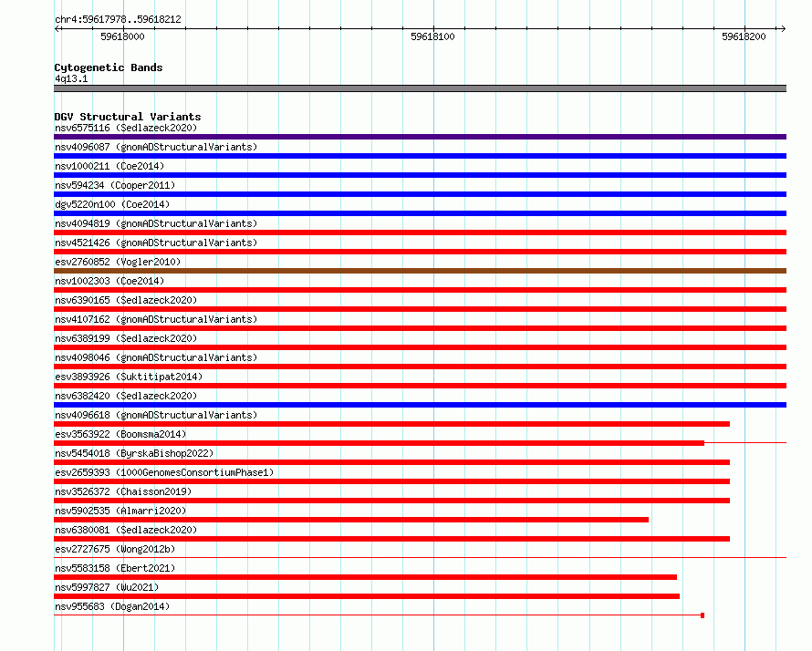This screenshot has height=651, width=812.
Task: Click the nsv6382420 (Sedlazeck2020) label
Action: coord(126,396)
